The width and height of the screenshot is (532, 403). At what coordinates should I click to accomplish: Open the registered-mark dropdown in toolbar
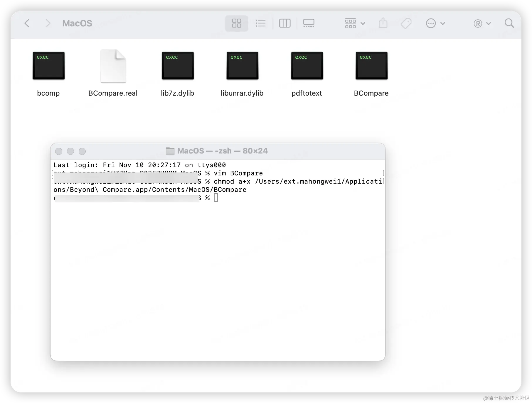pyautogui.click(x=482, y=23)
